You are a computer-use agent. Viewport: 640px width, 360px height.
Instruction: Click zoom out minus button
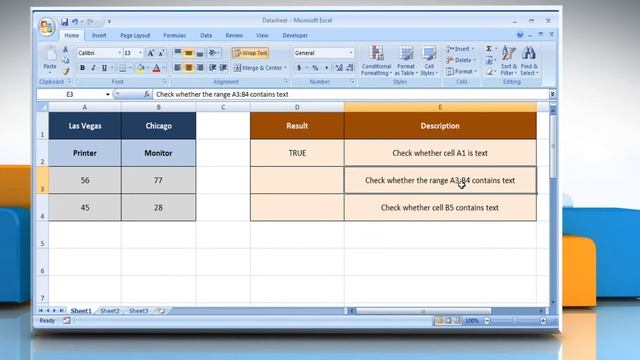point(487,321)
